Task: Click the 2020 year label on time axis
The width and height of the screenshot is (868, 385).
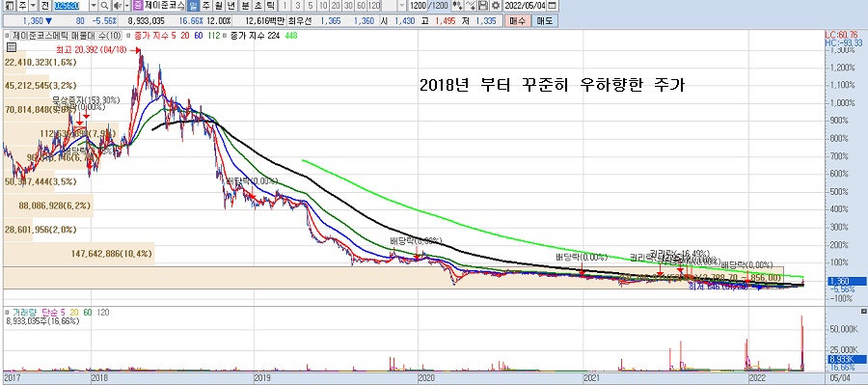Action: pos(425,378)
